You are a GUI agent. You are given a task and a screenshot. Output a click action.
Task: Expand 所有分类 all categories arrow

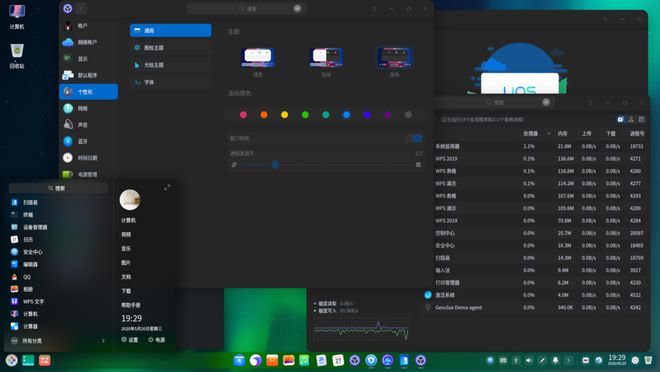tap(103, 340)
